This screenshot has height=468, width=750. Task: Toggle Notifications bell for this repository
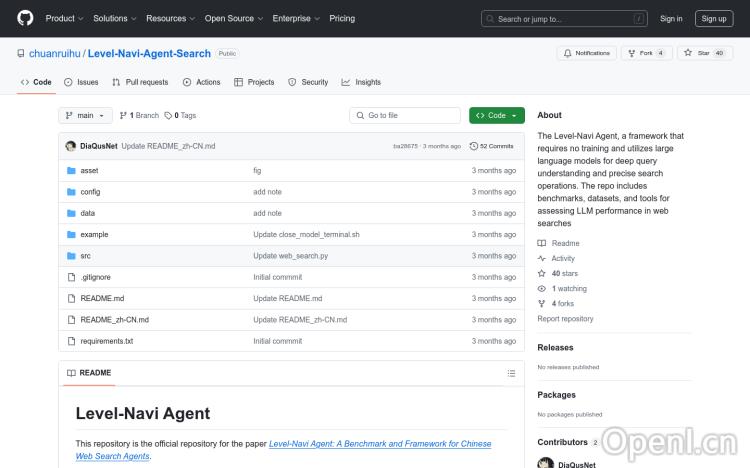pyautogui.click(x=568, y=53)
